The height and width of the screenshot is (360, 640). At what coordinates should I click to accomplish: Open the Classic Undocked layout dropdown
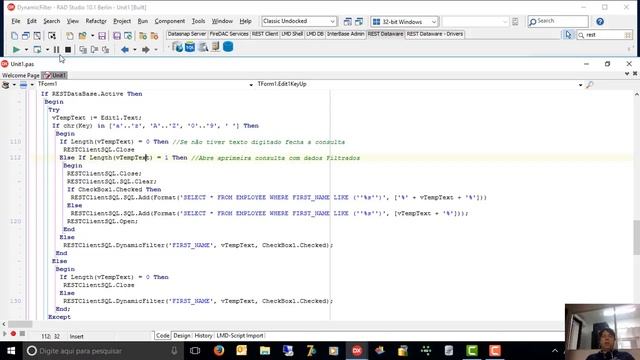pyautogui.click(x=332, y=21)
